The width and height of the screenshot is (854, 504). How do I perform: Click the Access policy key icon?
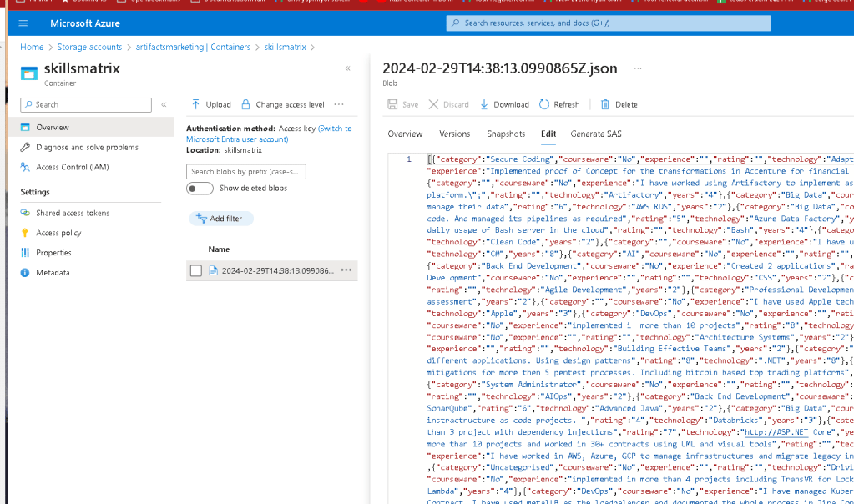(x=25, y=233)
